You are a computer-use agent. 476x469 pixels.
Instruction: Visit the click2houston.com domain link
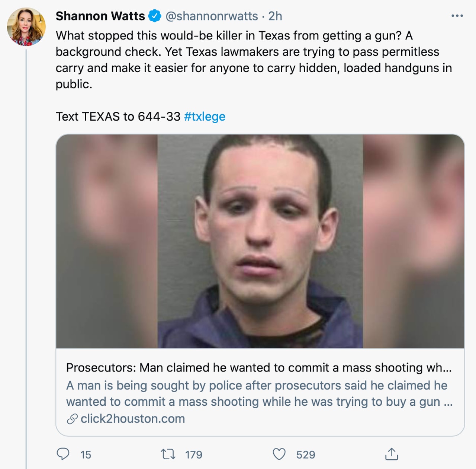[133, 419]
